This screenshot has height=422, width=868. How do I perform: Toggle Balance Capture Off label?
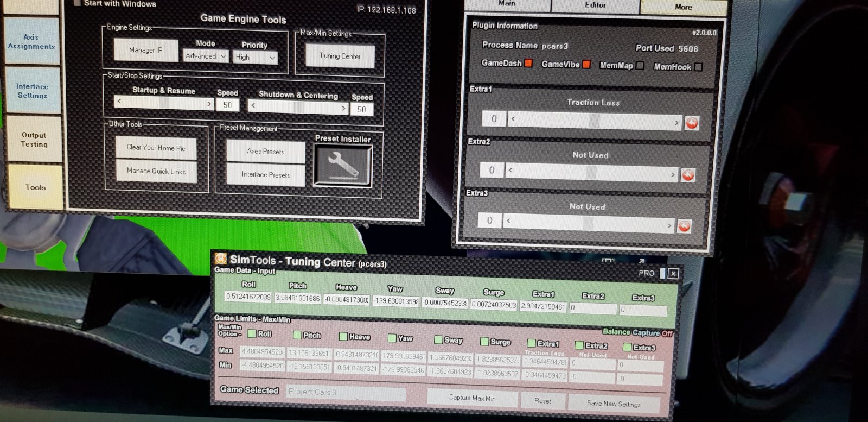click(637, 332)
